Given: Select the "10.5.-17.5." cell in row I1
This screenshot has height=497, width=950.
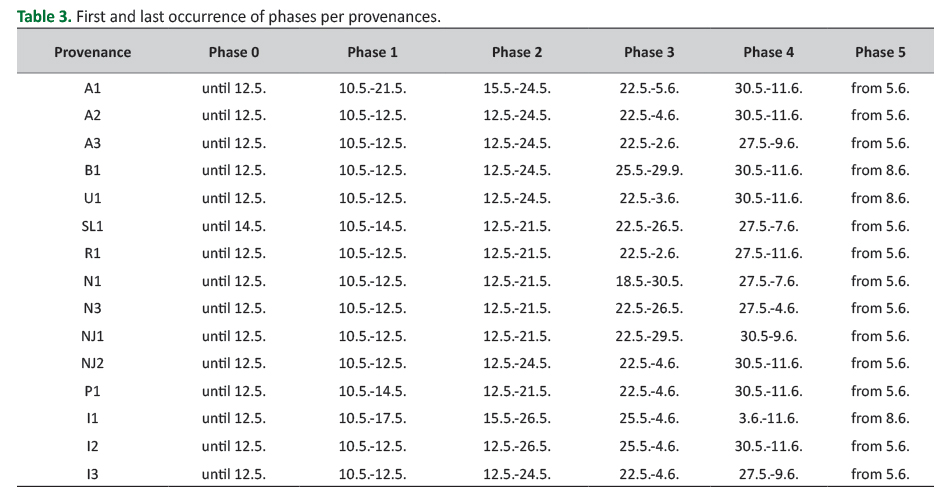Looking at the screenshot, I should 372,419.
